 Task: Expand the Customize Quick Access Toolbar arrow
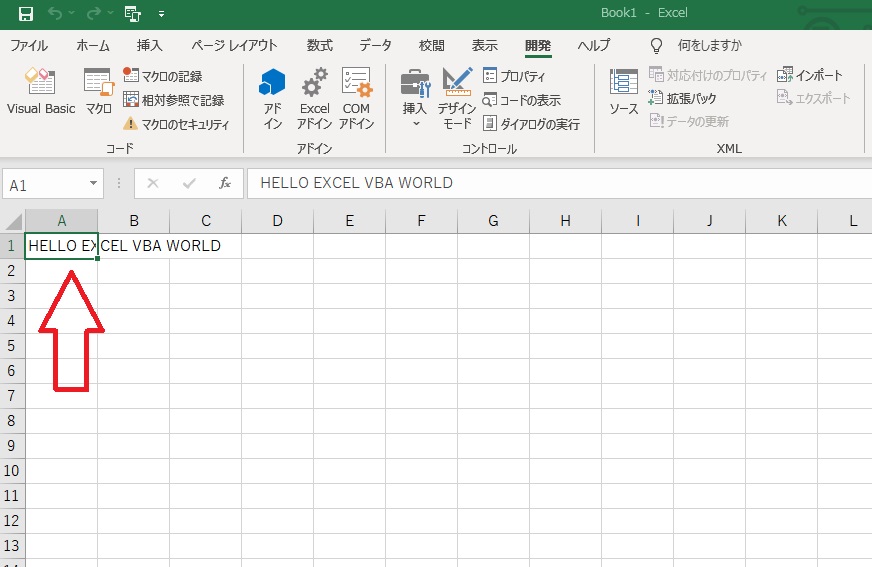click(x=161, y=14)
